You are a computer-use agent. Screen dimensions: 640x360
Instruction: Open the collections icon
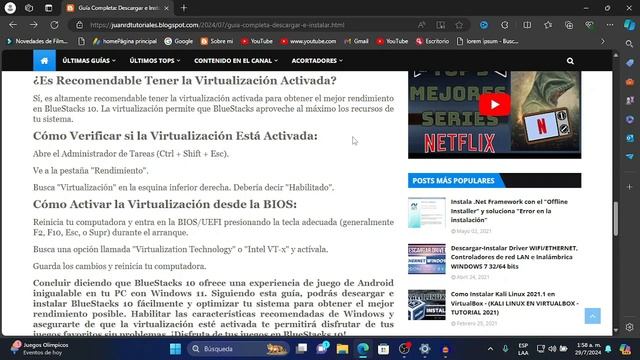click(x=569, y=25)
